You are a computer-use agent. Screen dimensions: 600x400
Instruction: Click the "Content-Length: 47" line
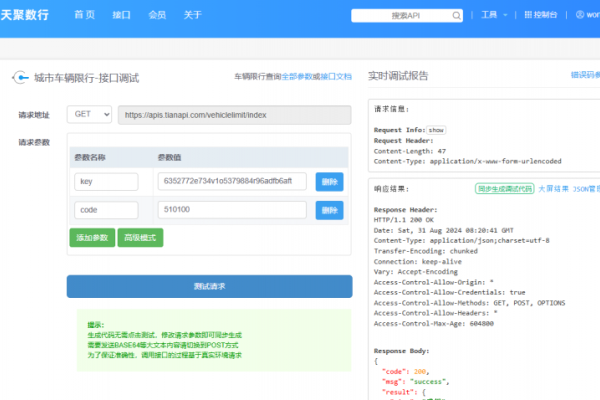tap(410, 151)
